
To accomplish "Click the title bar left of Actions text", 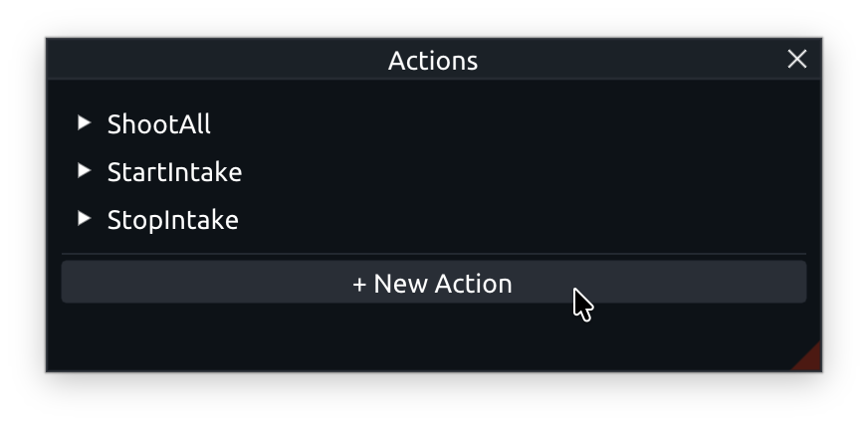I will [x=199, y=60].
